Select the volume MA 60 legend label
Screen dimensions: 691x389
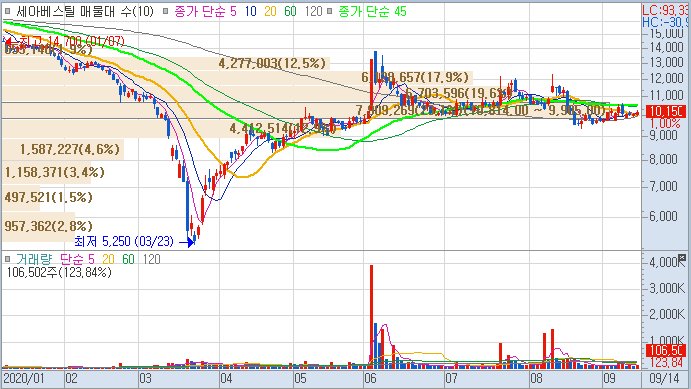(128, 259)
